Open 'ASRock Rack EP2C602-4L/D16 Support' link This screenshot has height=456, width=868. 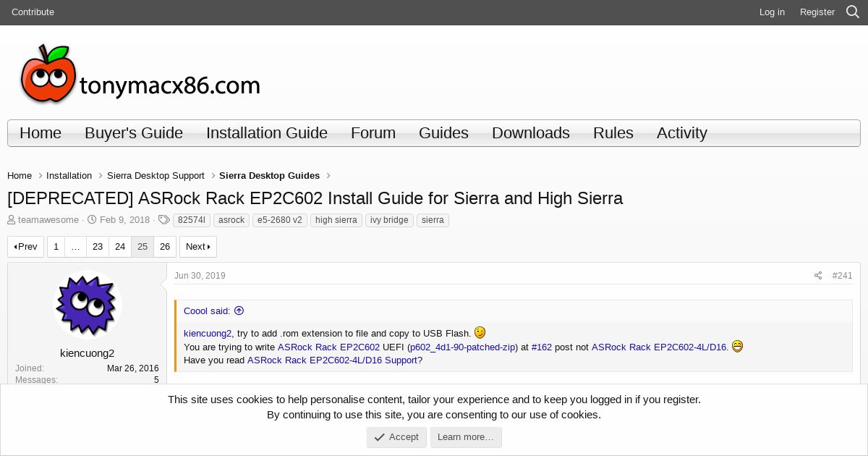[x=332, y=360]
